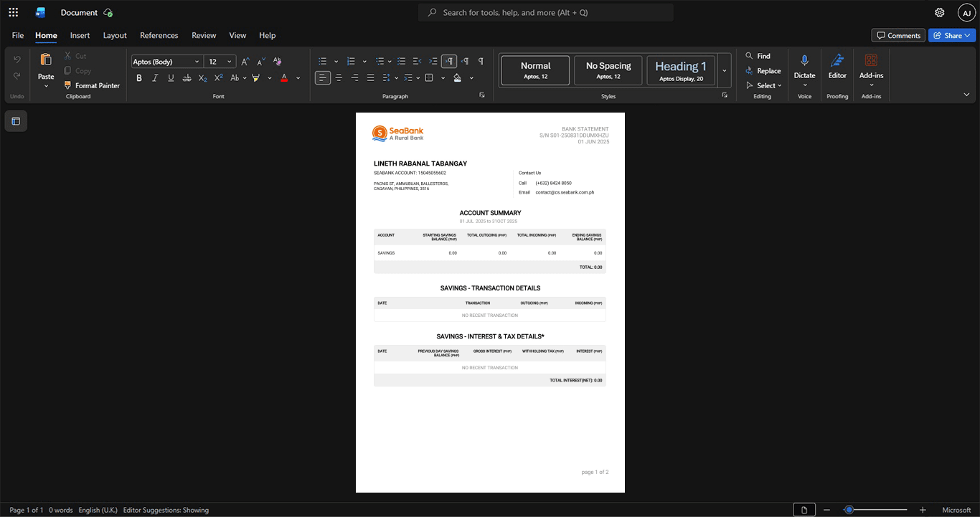Activate the Format Painter tool
Image resolution: width=980 pixels, height=517 pixels.
coord(91,85)
